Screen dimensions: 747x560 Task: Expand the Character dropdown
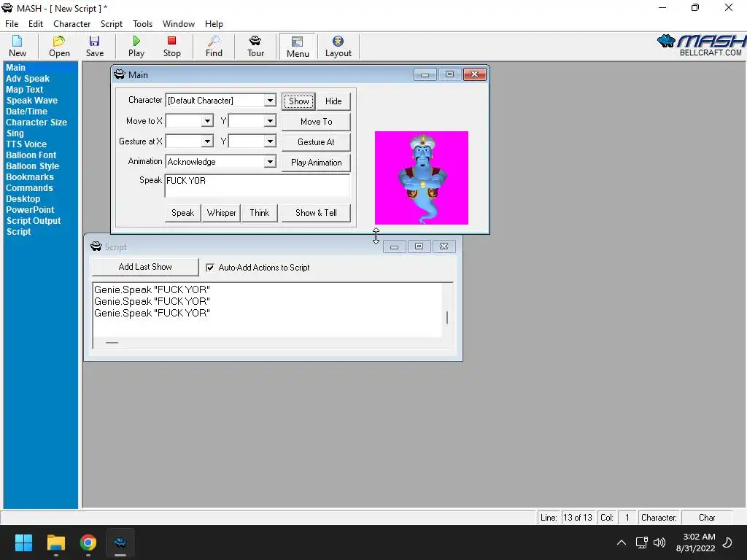pyautogui.click(x=270, y=101)
